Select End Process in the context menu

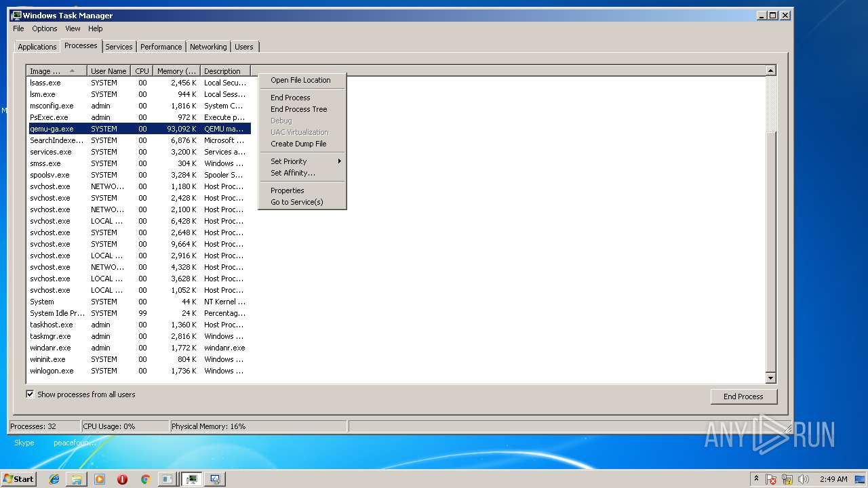[x=302, y=98]
